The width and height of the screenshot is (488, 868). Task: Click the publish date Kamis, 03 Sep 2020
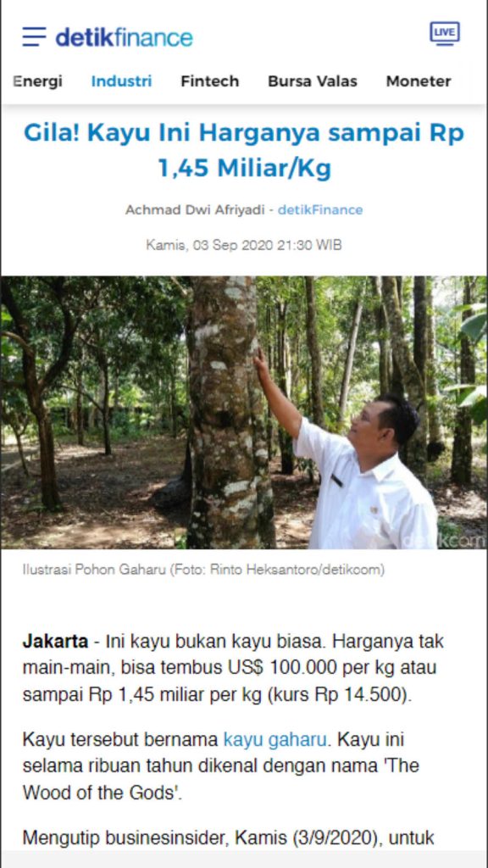point(244,245)
